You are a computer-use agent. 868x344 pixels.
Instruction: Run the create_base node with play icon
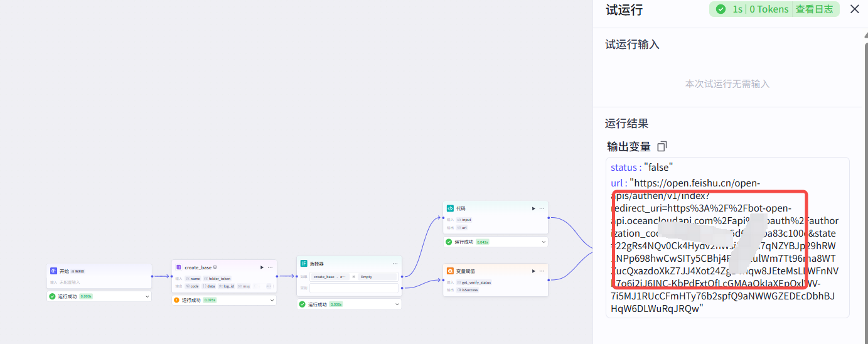click(261, 267)
